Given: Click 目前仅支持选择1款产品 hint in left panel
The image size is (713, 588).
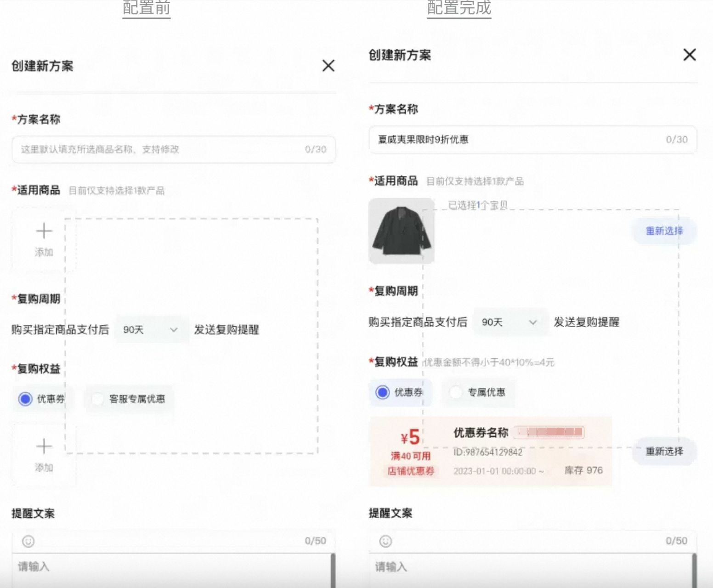Looking at the screenshot, I should point(117,190).
